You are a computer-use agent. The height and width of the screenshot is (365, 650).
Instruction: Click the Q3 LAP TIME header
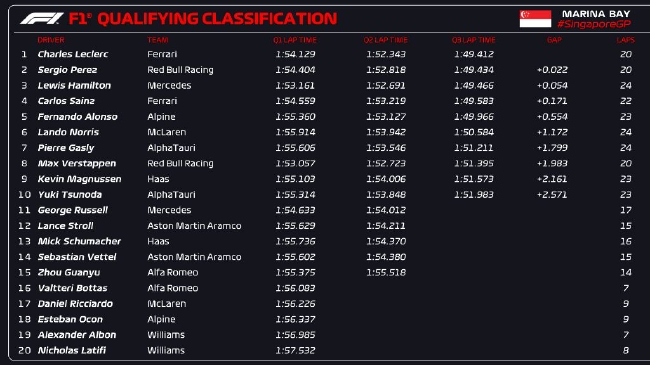click(473, 40)
